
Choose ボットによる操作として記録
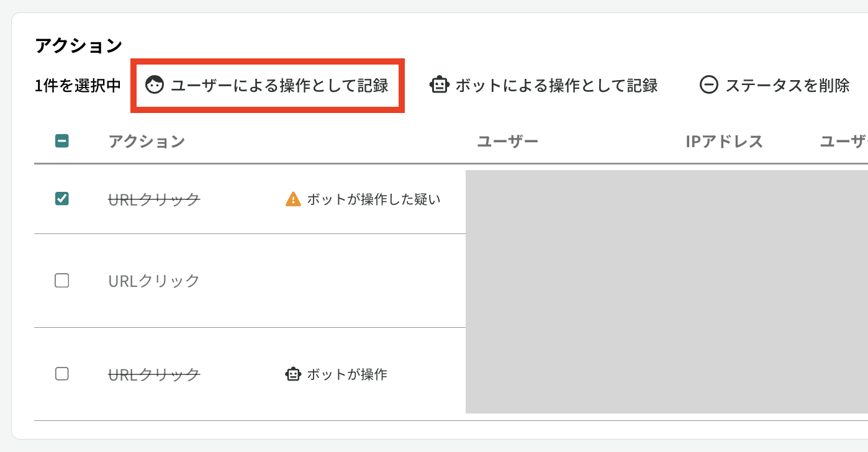543,85
